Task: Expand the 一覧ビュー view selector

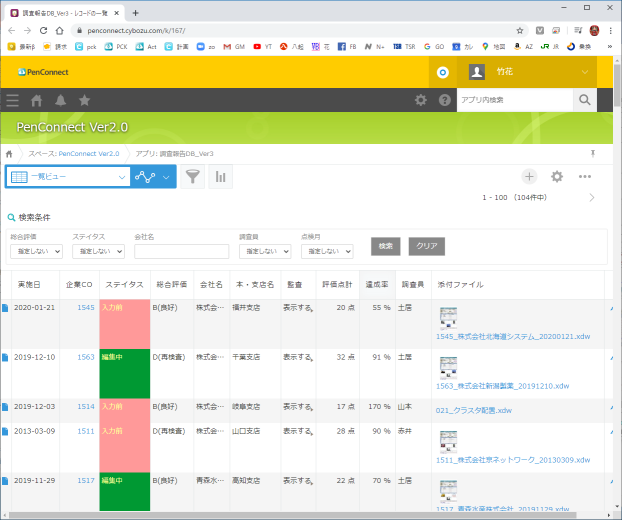Action: [68, 177]
